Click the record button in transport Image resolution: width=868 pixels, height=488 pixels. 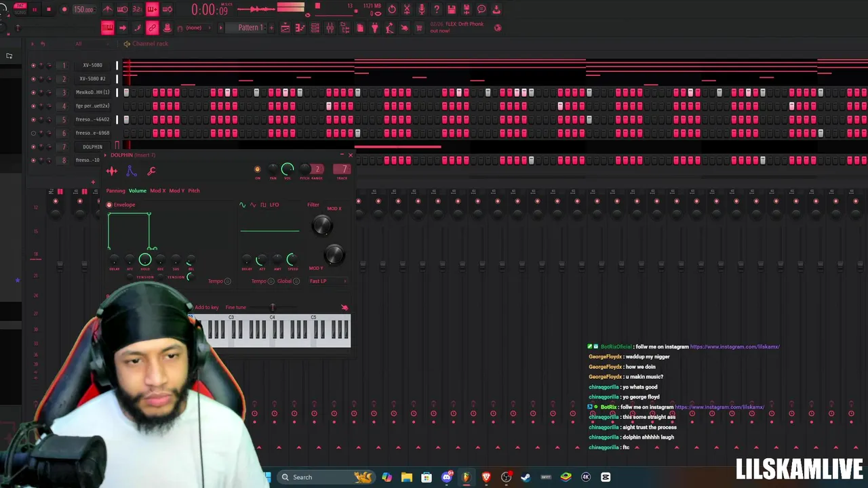[64, 9]
